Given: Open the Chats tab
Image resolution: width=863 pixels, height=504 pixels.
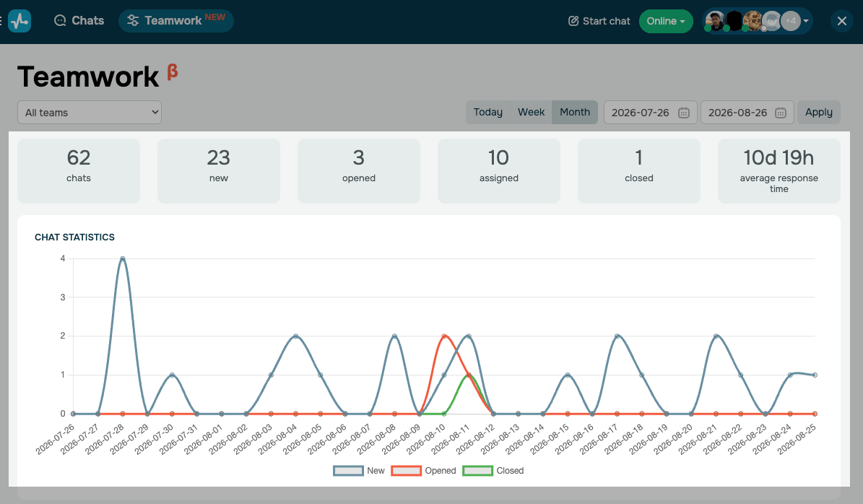Looking at the screenshot, I should [79, 21].
